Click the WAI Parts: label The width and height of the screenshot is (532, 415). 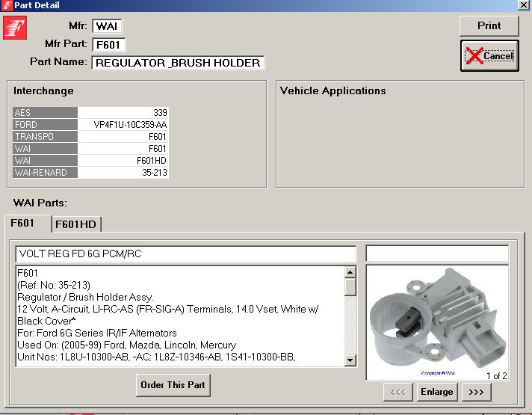pyautogui.click(x=40, y=203)
